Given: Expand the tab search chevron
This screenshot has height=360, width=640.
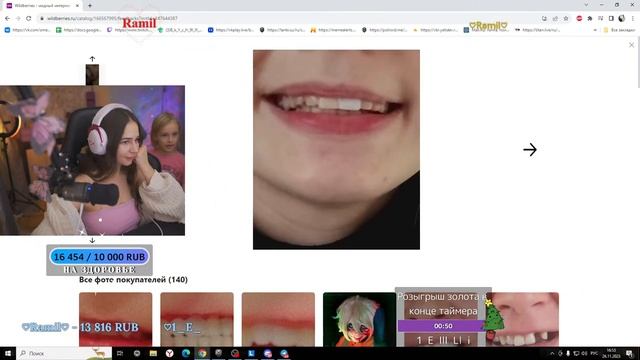Looking at the screenshot, I should tap(587, 5).
